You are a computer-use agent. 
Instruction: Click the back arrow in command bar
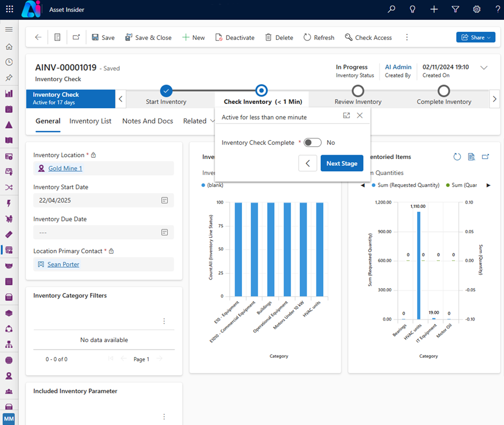pos(38,37)
